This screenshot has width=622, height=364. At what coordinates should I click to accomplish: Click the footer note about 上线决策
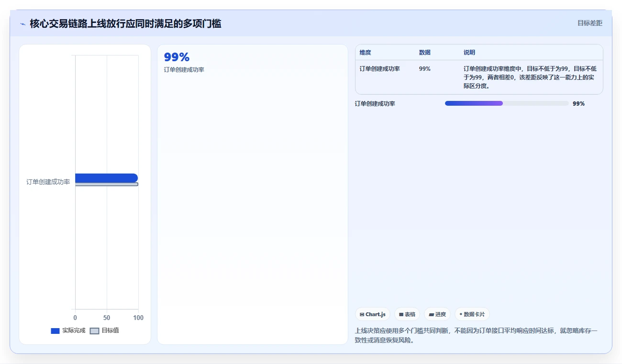pyautogui.click(x=477, y=335)
